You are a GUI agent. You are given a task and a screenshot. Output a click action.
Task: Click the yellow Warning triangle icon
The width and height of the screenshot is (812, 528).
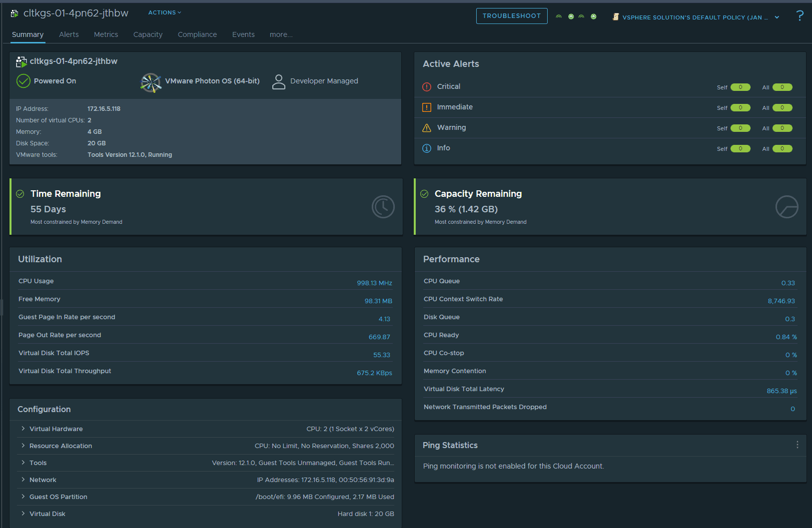tap(427, 128)
